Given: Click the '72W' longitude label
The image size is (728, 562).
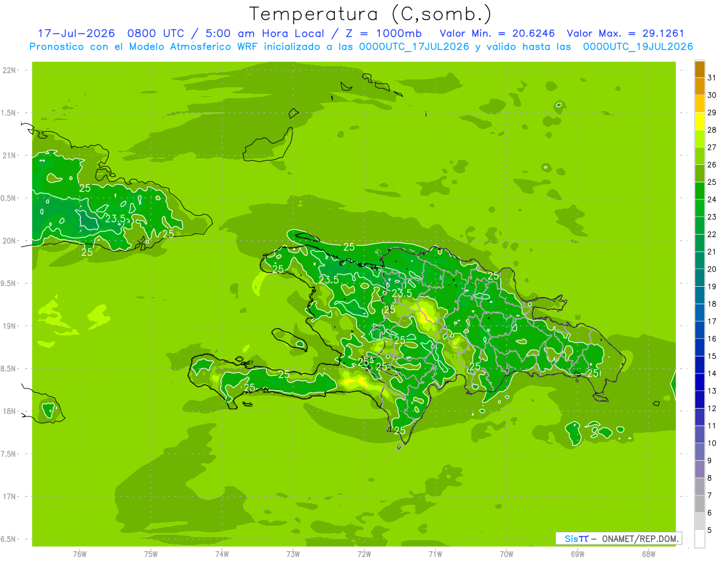Looking at the screenshot, I should (364, 554).
